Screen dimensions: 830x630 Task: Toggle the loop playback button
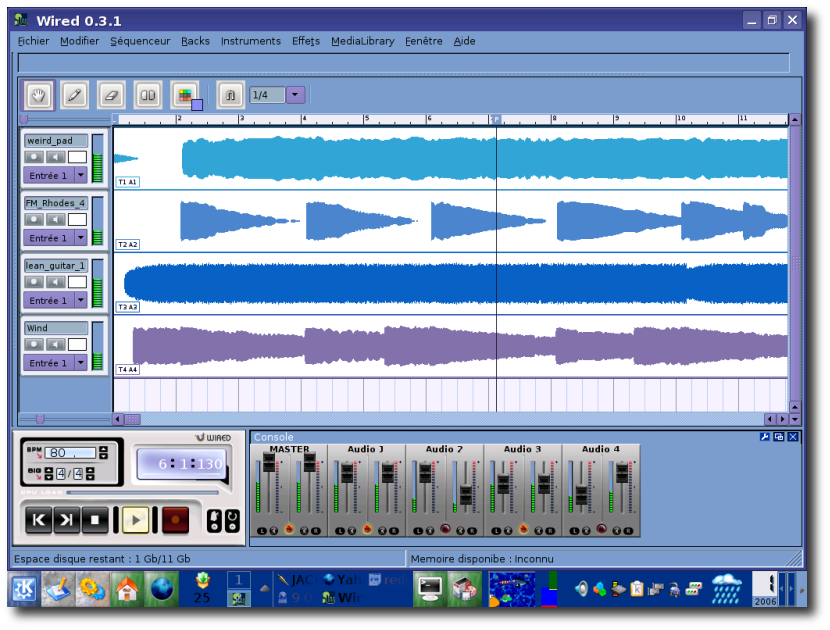point(232,521)
